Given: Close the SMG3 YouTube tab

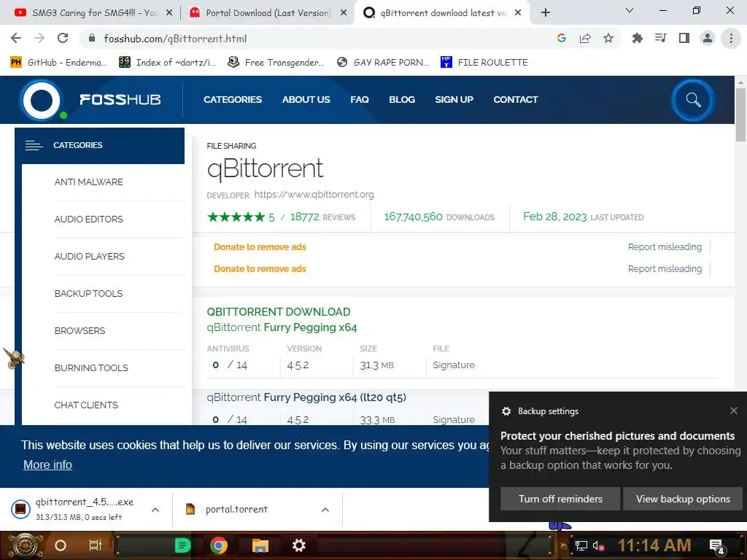Looking at the screenshot, I should pos(169,13).
